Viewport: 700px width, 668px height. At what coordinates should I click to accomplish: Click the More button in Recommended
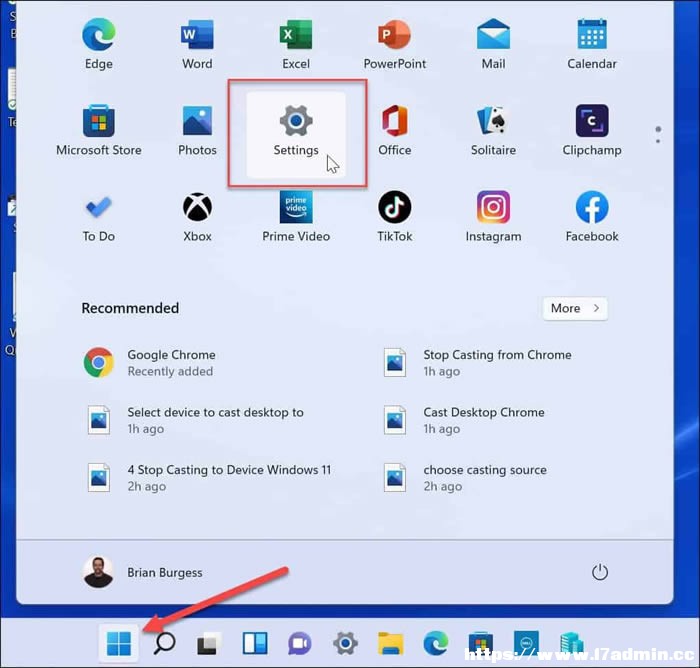[x=575, y=308]
